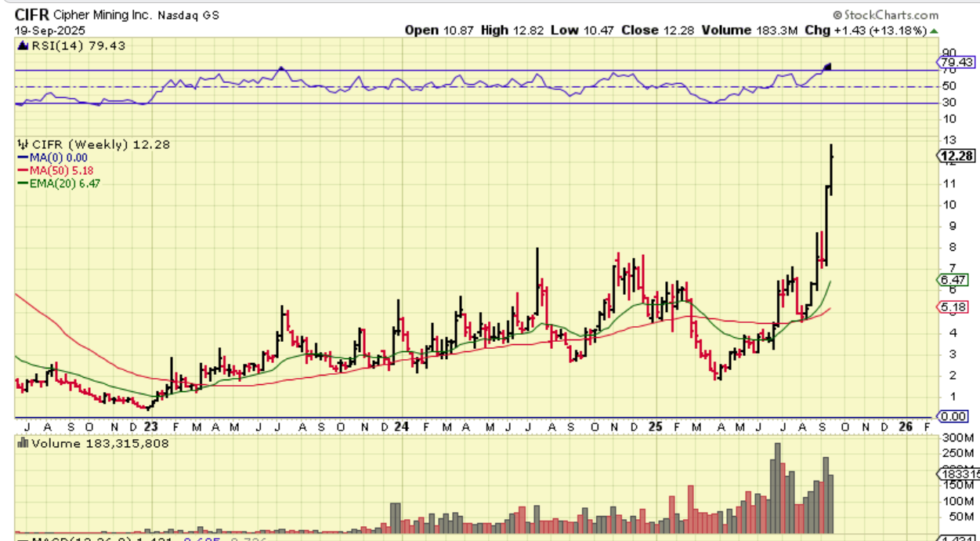The width and height of the screenshot is (980, 541).
Task: Click the green up-triangle after Chg value
Action: pos(934,31)
